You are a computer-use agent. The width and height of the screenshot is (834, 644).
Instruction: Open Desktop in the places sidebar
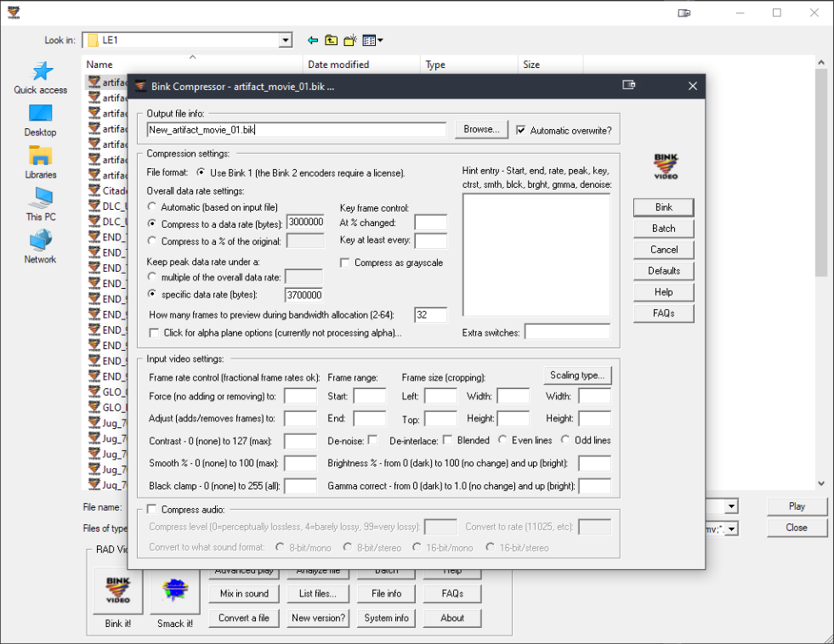click(41, 121)
